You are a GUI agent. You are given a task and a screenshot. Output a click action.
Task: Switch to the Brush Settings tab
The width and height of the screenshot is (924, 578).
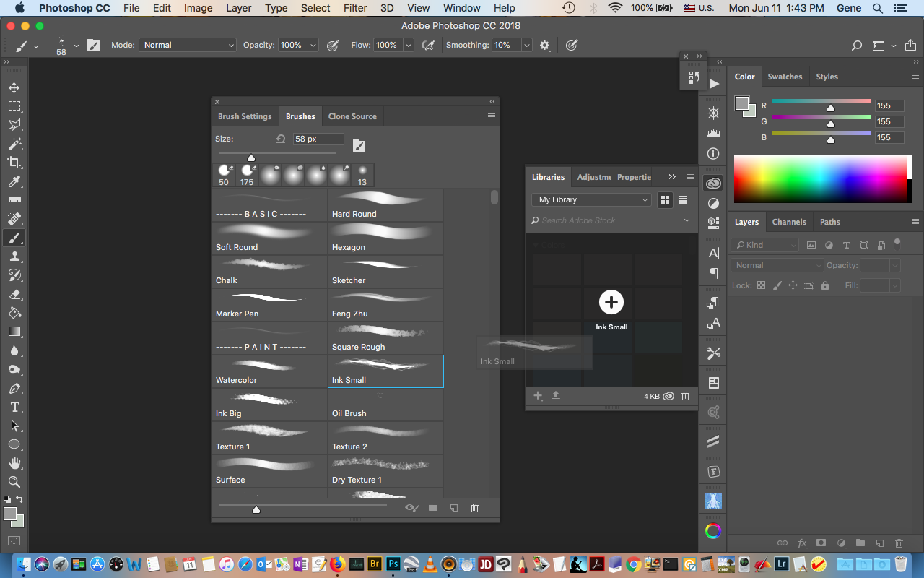pos(245,116)
